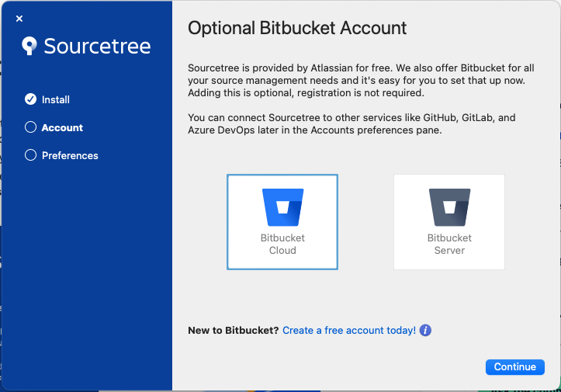
Task: Open Create a free account today link
Action: point(349,330)
